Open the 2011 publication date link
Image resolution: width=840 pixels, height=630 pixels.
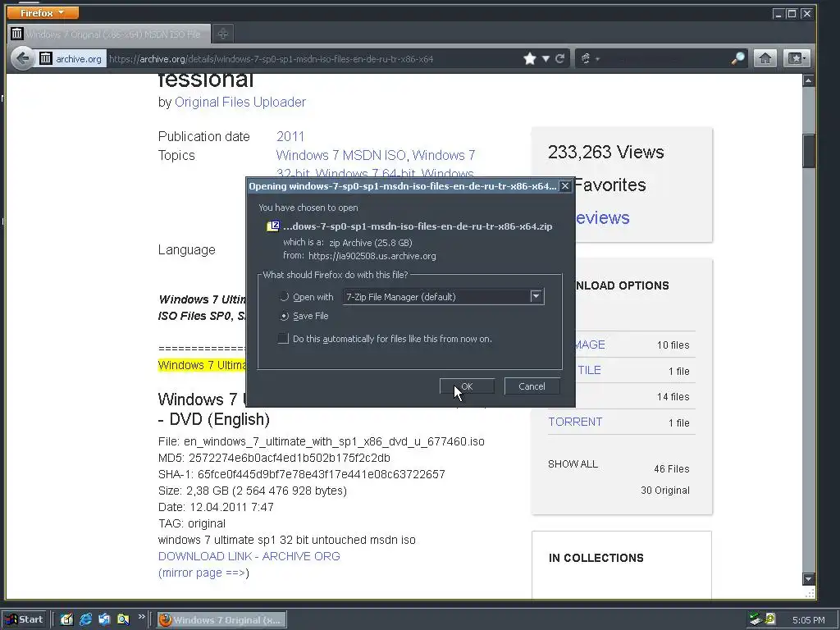290,137
